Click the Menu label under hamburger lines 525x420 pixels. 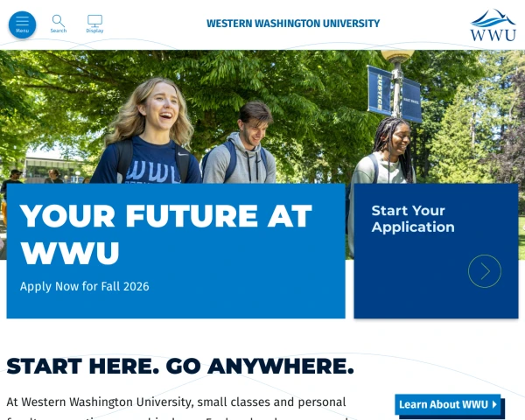tap(22, 31)
